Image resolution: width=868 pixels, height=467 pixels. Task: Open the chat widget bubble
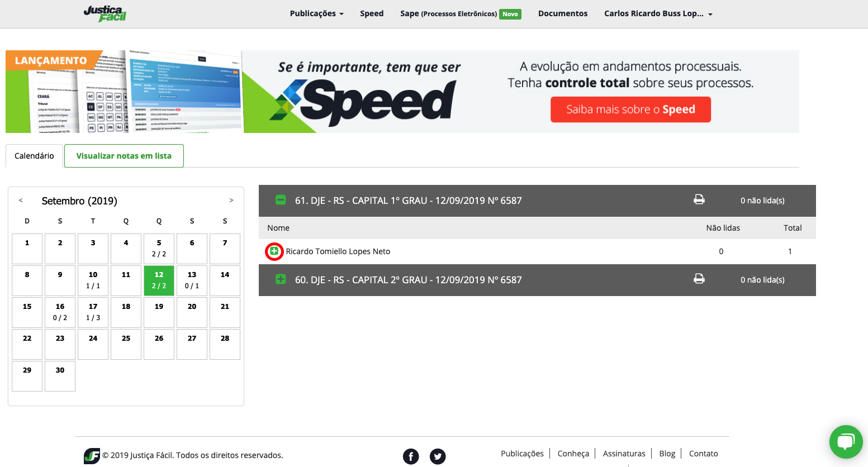pos(846,442)
